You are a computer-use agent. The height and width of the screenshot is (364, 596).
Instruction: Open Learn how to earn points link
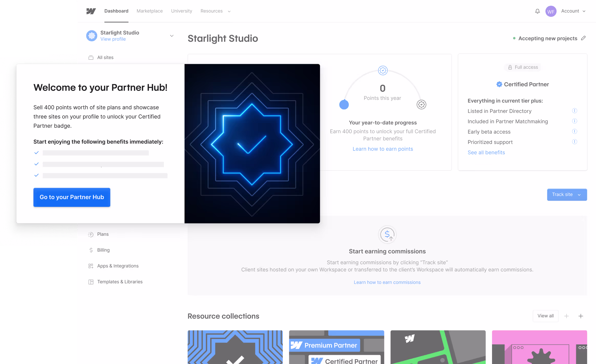pos(383,149)
